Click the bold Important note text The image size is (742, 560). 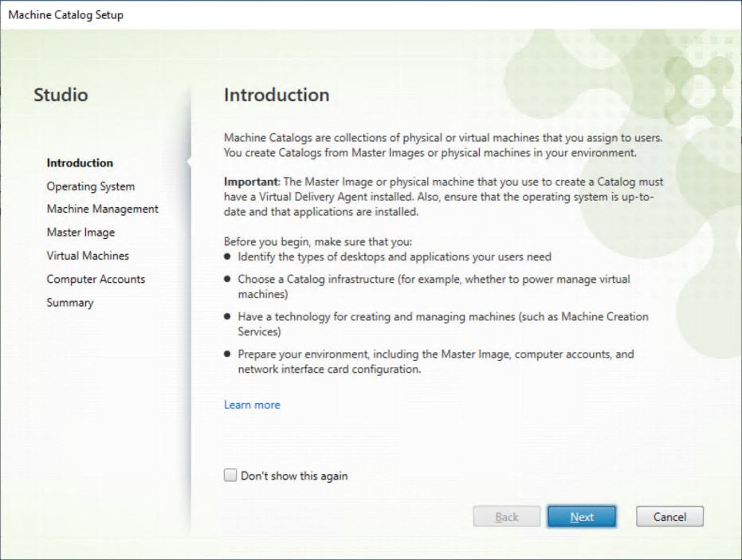click(x=251, y=182)
